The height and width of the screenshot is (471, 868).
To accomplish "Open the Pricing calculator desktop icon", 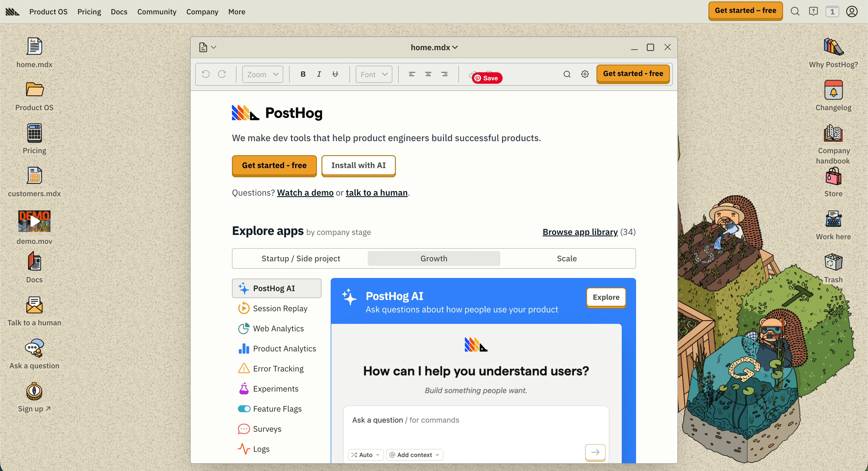I will (x=34, y=133).
